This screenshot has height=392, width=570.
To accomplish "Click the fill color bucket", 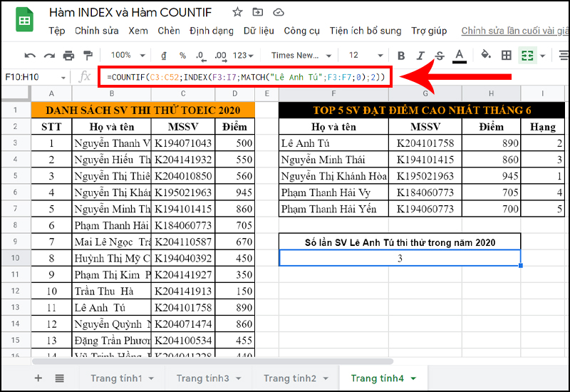I will point(486,56).
